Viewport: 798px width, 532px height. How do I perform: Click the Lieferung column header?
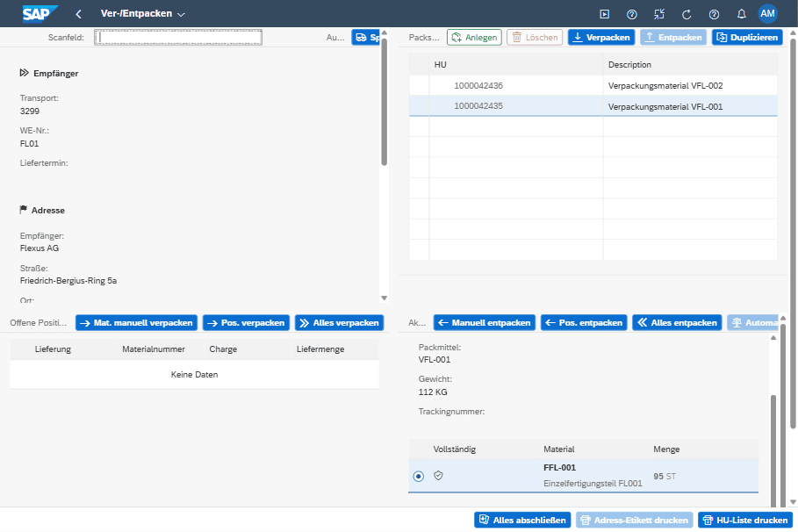click(53, 349)
